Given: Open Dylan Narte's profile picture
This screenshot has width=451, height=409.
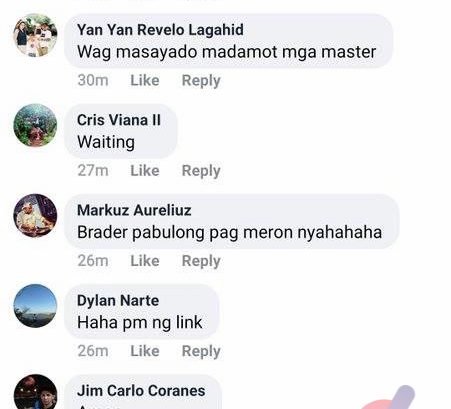Looking at the screenshot, I should (35, 306).
